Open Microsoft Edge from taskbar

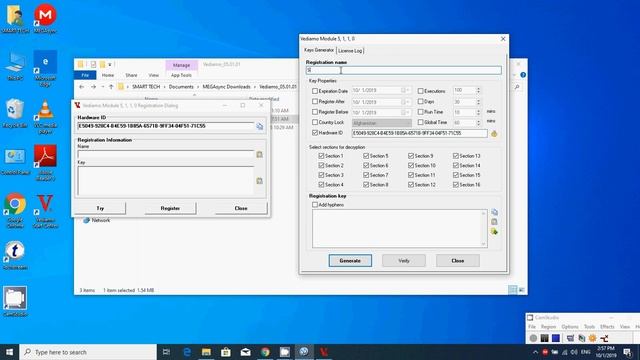pyautogui.click(x=187, y=352)
